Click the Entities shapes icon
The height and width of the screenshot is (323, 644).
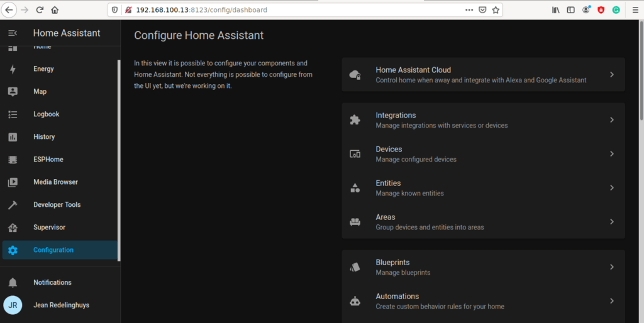coord(355,188)
